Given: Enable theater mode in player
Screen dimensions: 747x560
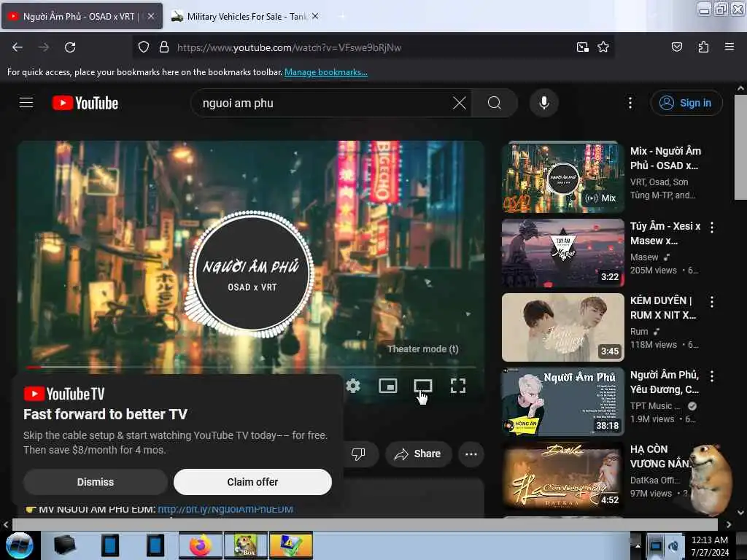Looking at the screenshot, I should click(422, 385).
